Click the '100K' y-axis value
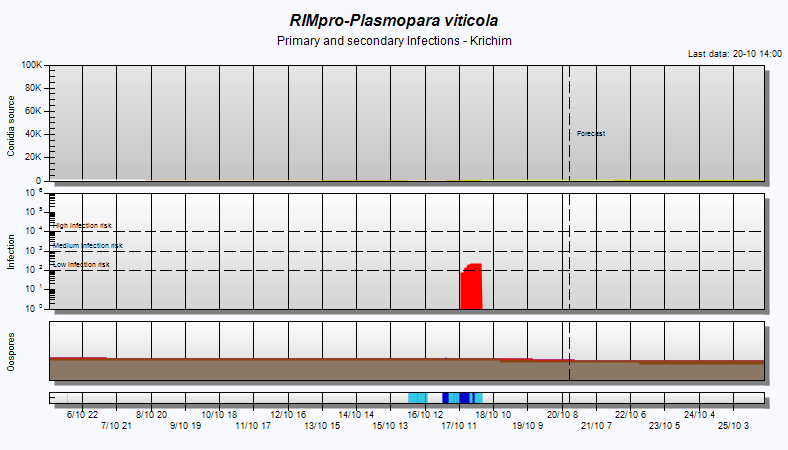The width and height of the screenshot is (788, 450). pos(32,65)
